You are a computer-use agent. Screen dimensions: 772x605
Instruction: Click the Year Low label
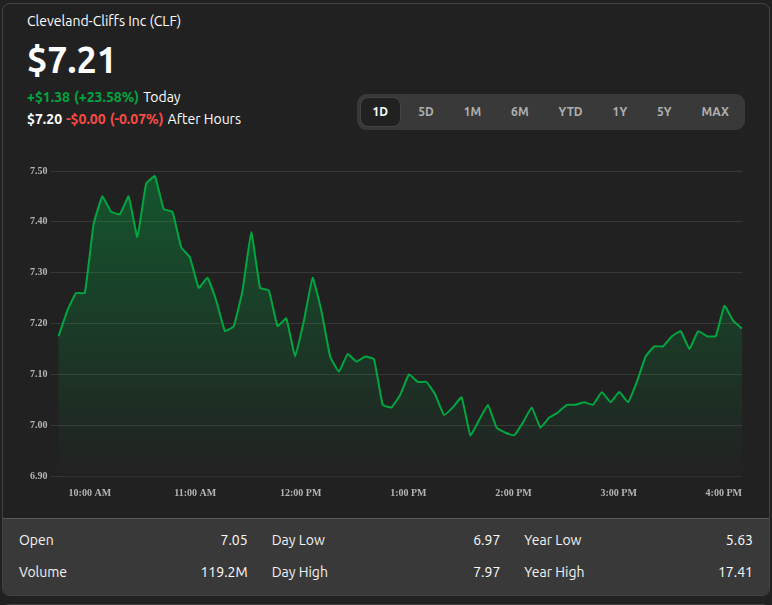[553, 540]
